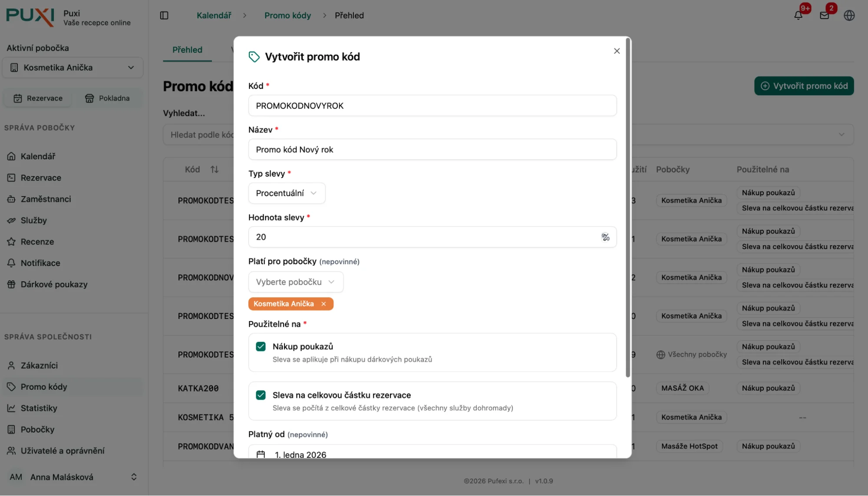Click the sort arrows beside Kód
Image resolution: width=868 pixels, height=496 pixels.
tap(215, 169)
